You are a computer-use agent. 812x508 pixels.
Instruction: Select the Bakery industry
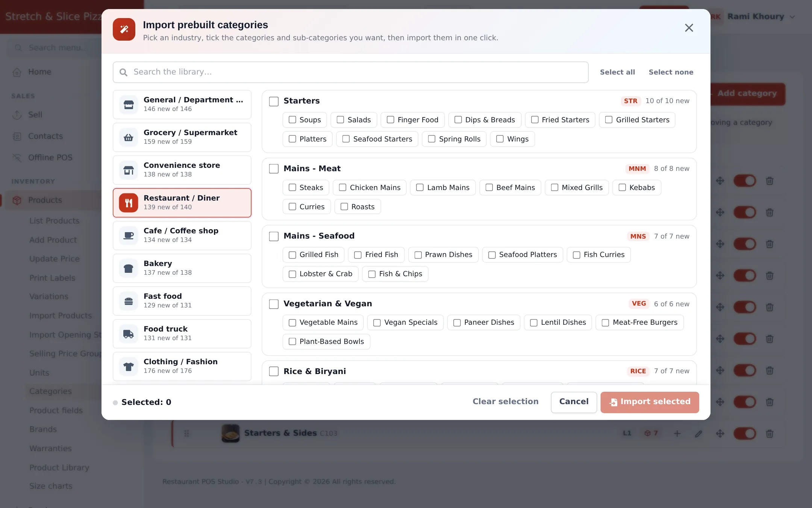pyautogui.click(x=182, y=268)
